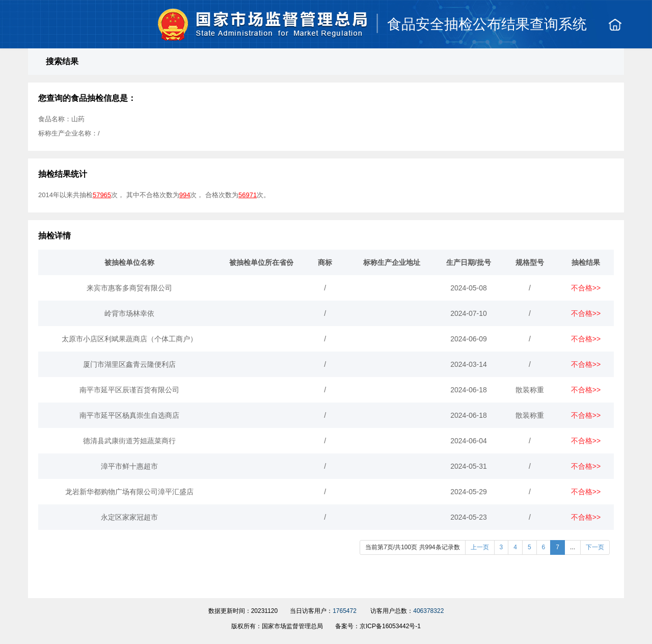Click the 抽检结果 column header
Viewport: 652px width, 644px height.
click(586, 262)
